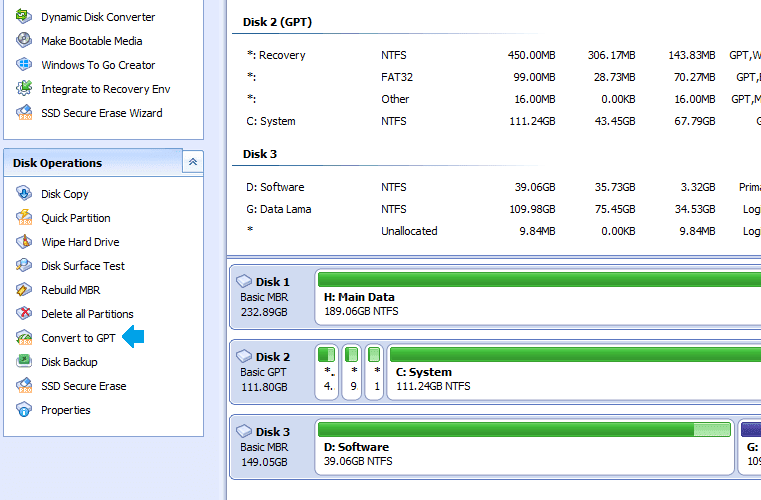
Task: Click the Quick Partition icon
Action: 24,217
